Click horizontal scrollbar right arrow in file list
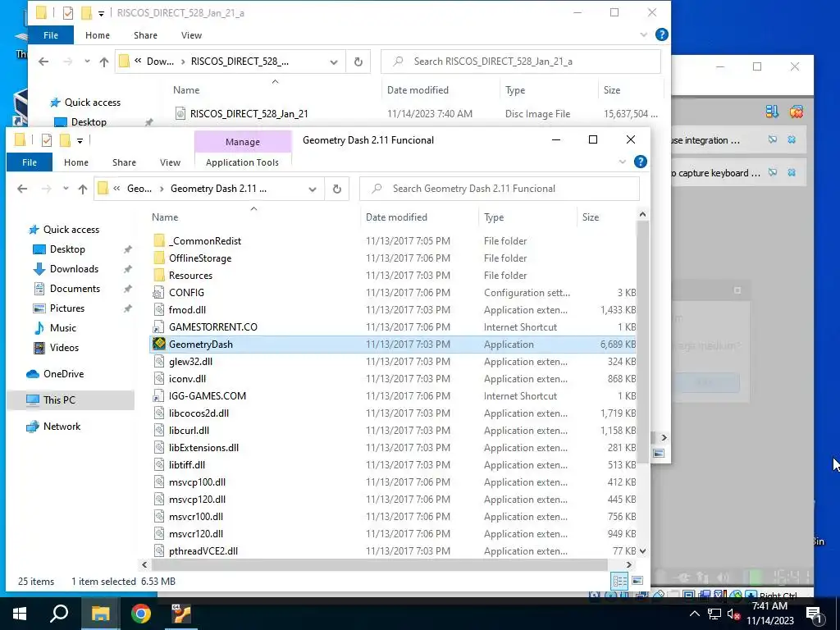The width and height of the screenshot is (840, 630). point(628,564)
